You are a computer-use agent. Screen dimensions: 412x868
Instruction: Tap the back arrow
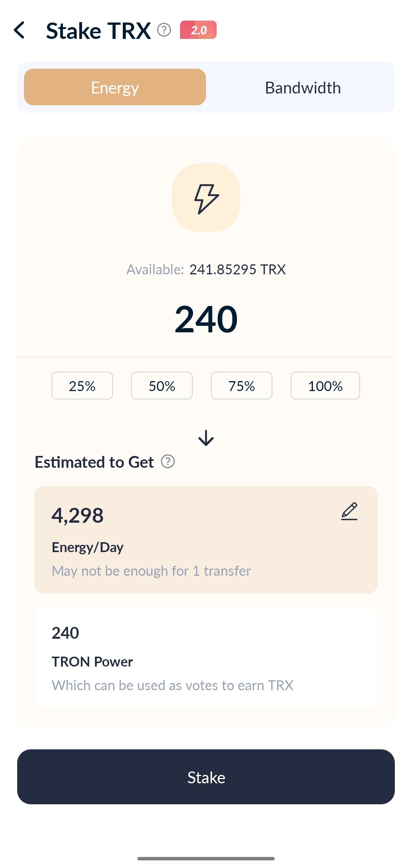[x=19, y=30]
